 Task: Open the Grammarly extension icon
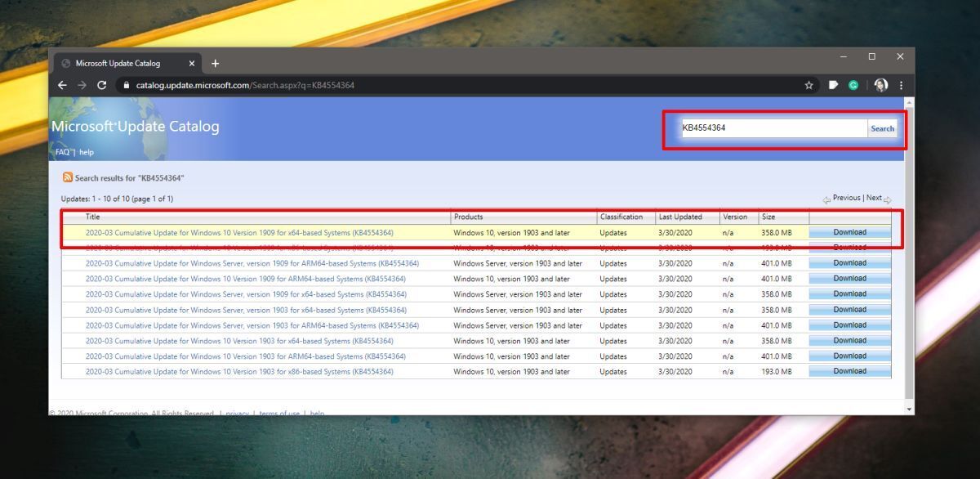pos(853,85)
